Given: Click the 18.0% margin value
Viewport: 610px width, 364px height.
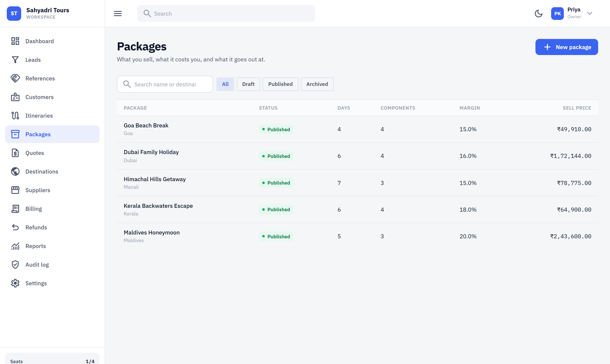Looking at the screenshot, I should point(468,210).
